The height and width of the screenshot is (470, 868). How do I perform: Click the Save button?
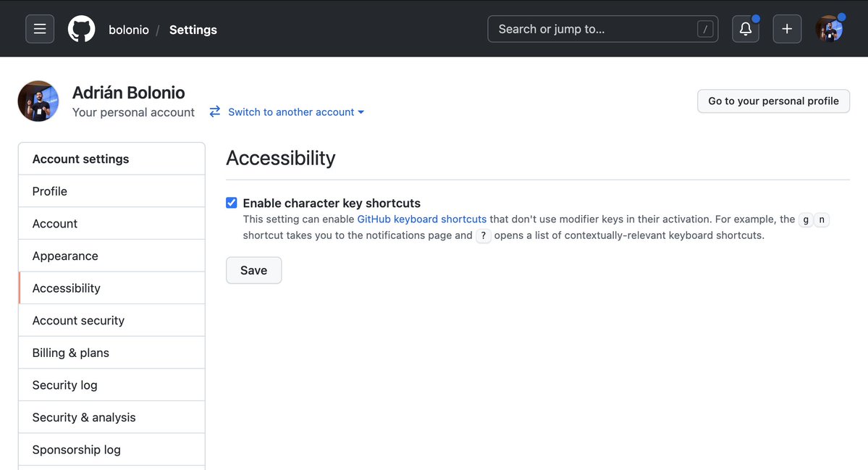tap(253, 269)
